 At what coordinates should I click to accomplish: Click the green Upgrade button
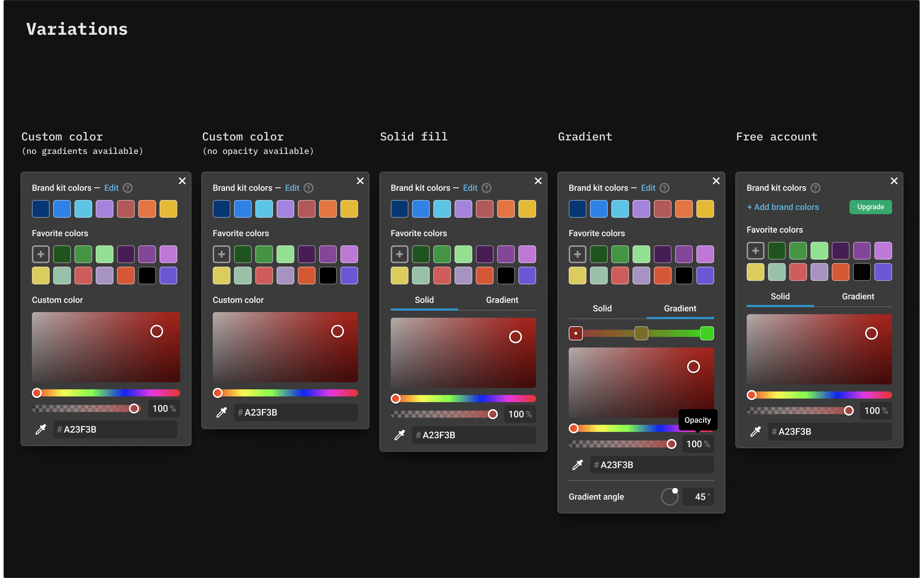tap(870, 207)
